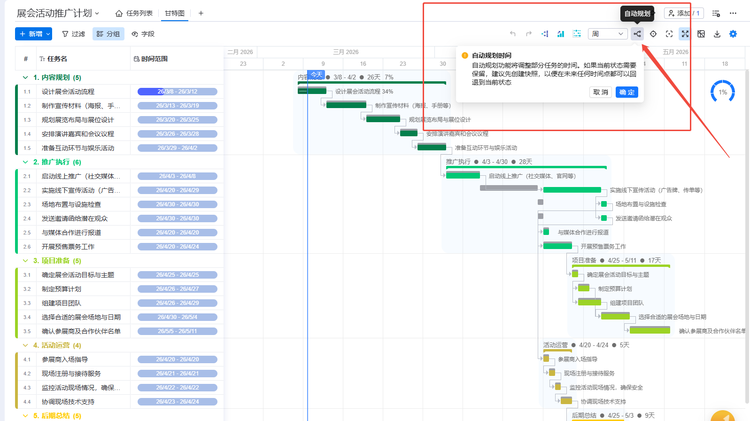The image size is (750, 421).
Task: Click the download/export icon in toolbar
Action: click(x=717, y=34)
